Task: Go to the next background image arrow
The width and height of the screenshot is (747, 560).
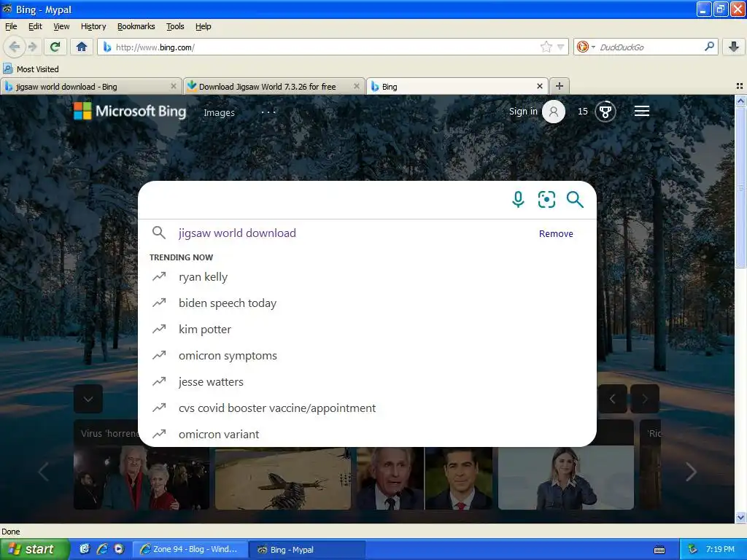Action: click(x=645, y=399)
